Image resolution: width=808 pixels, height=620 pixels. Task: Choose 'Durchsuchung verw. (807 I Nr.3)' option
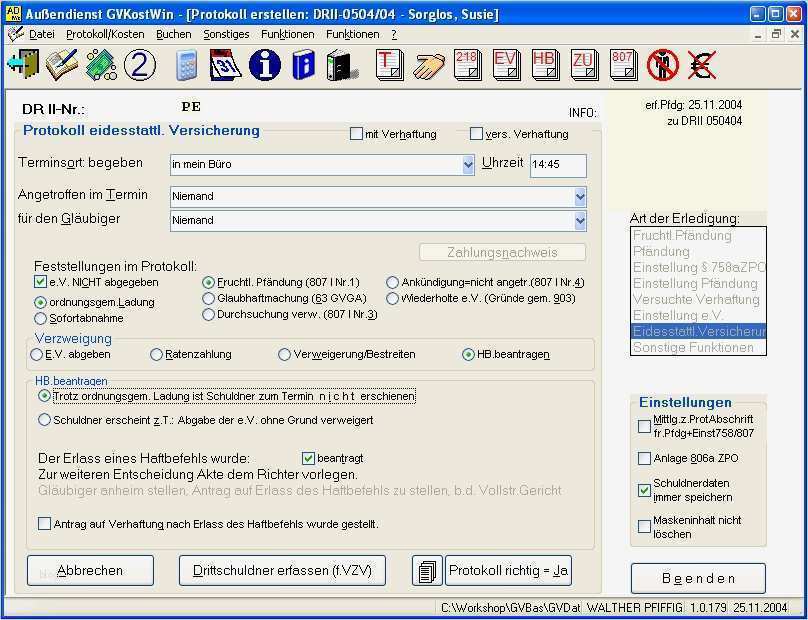pyautogui.click(x=208, y=314)
